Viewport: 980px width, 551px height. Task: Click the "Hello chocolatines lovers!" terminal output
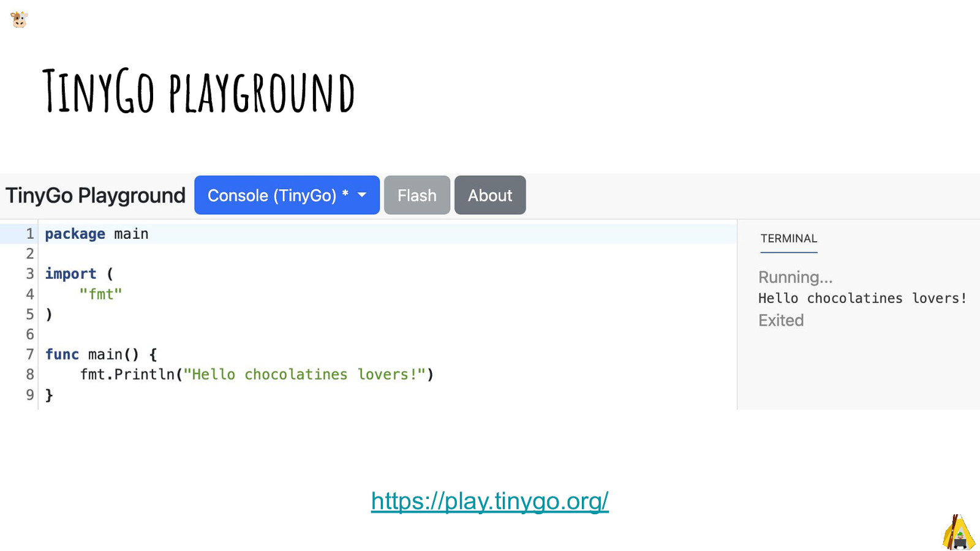(x=862, y=298)
